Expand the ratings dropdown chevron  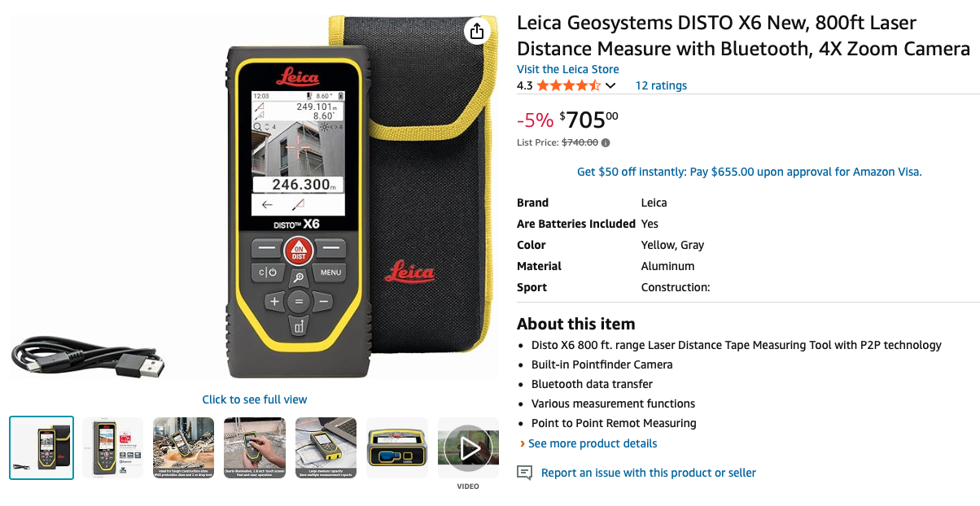610,85
